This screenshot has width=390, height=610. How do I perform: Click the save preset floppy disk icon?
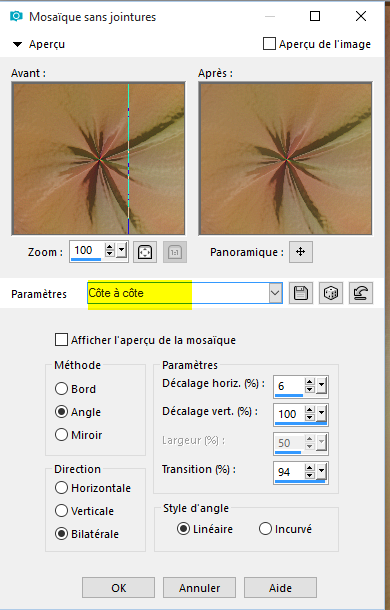click(301, 293)
